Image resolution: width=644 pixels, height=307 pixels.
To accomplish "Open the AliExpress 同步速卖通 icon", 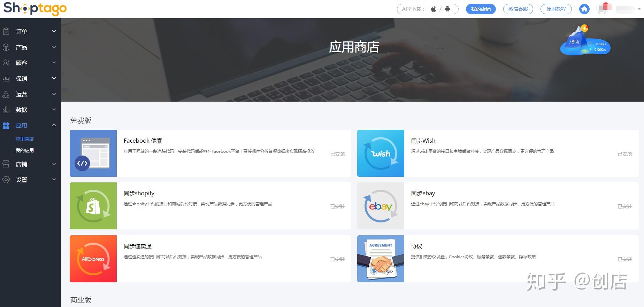I will pyautogui.click(x=93, y=259).
